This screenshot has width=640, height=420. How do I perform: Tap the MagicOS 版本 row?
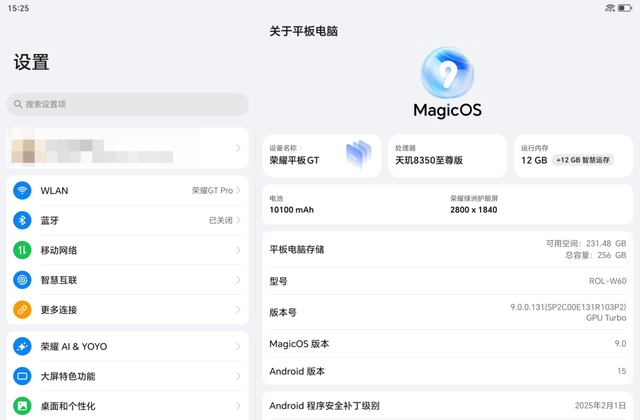447,344
